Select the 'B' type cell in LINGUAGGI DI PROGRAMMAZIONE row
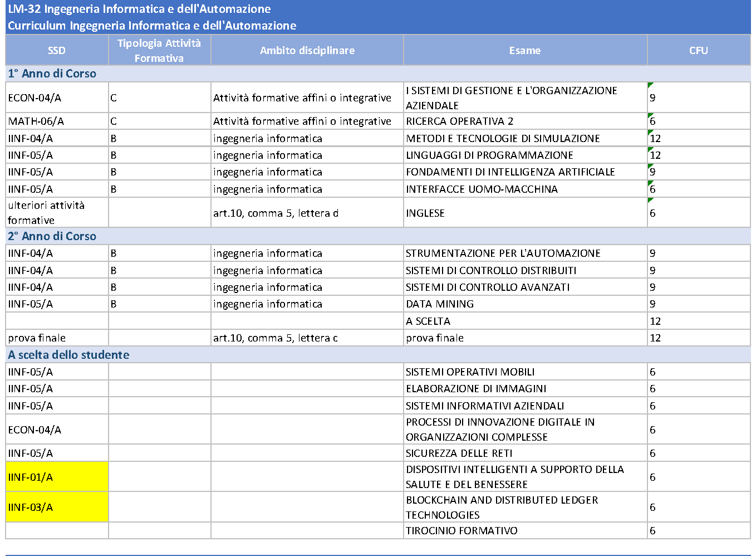The height and width of the screenshot is (556, 756). (x=159, y=155)
